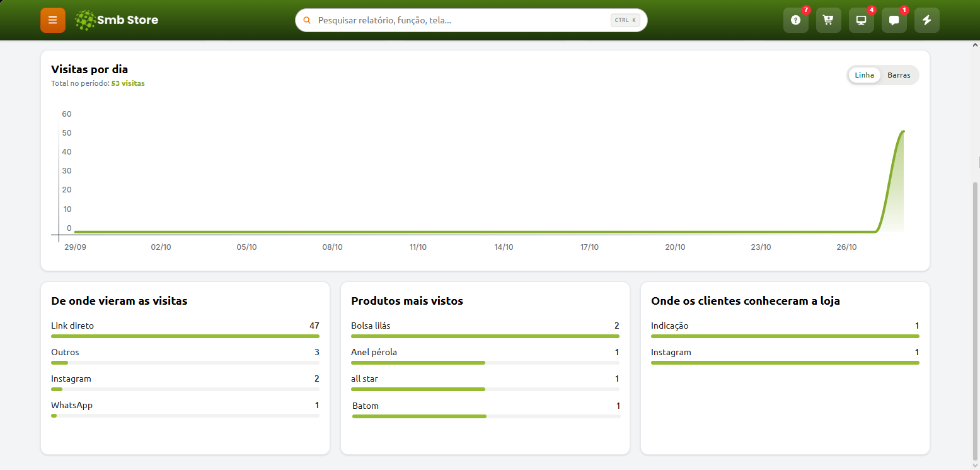Select the Link direto row label
Screen dimensions: 980x470
pos(72,326)
